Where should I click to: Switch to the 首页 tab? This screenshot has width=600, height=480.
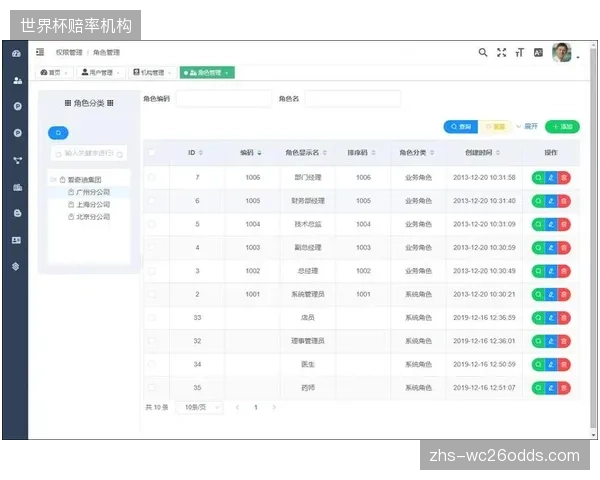tap(54, 72)
